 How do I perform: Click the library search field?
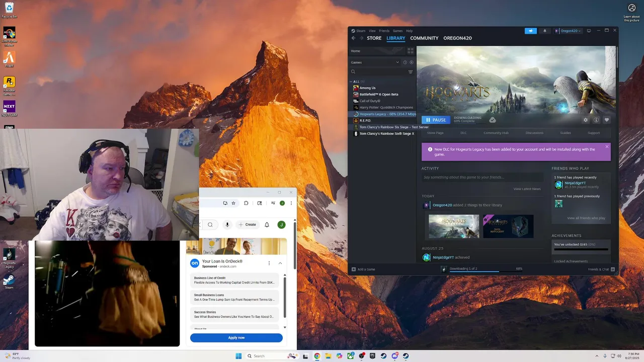[378, 72]
